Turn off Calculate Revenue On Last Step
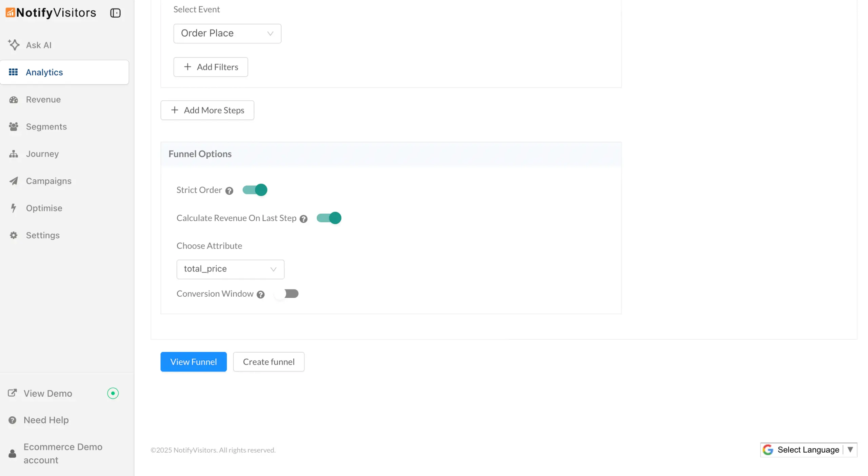The height and width of the screenshot is (476, 868). 329,218
